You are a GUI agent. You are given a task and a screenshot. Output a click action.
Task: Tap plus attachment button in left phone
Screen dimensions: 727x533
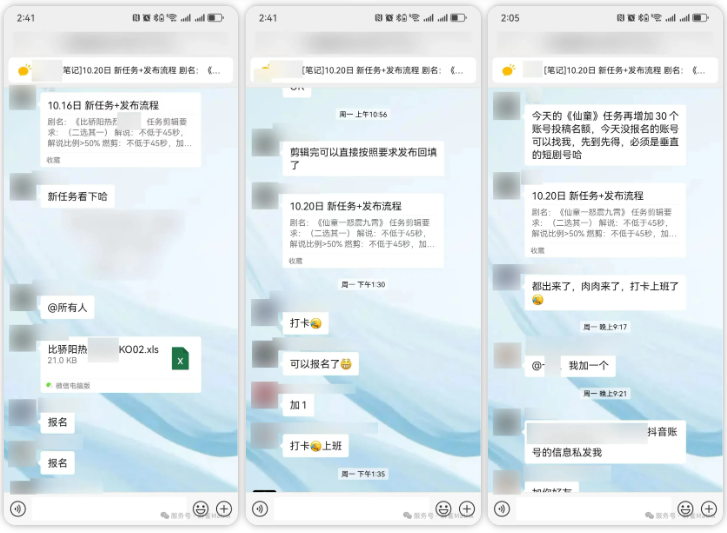tap(224, 508)
